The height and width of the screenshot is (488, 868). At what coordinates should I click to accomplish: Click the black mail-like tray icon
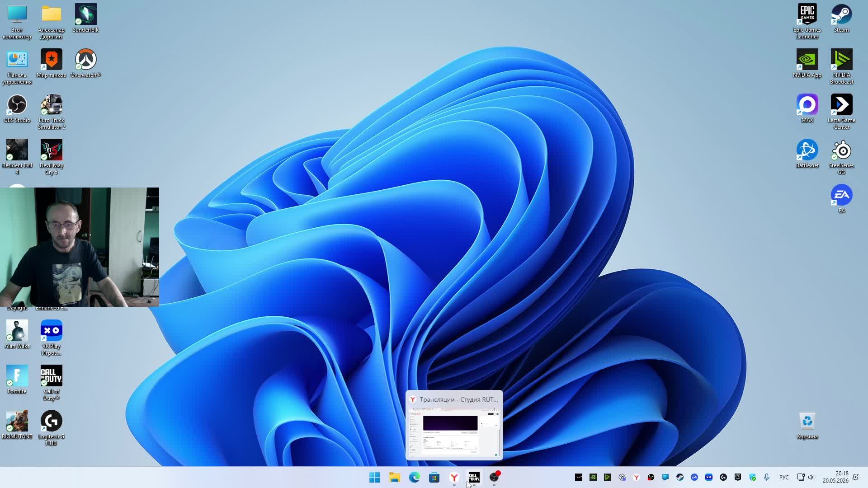(579, 477)
